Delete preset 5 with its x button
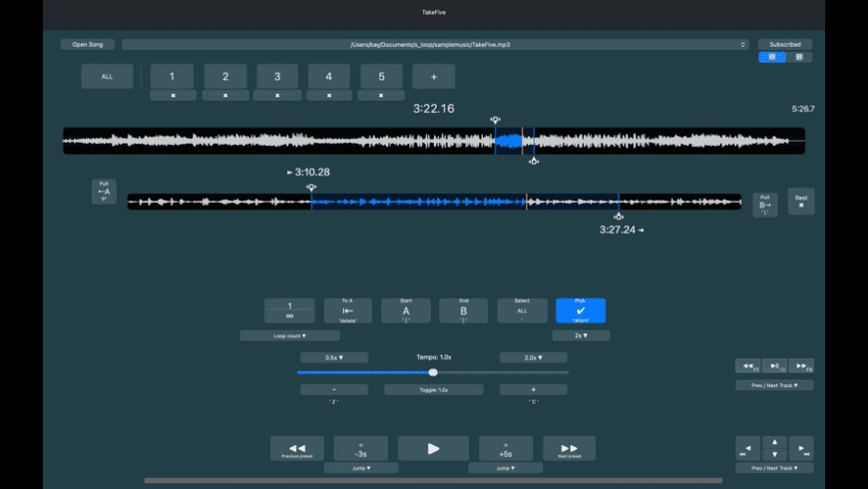 click(381, 95)
